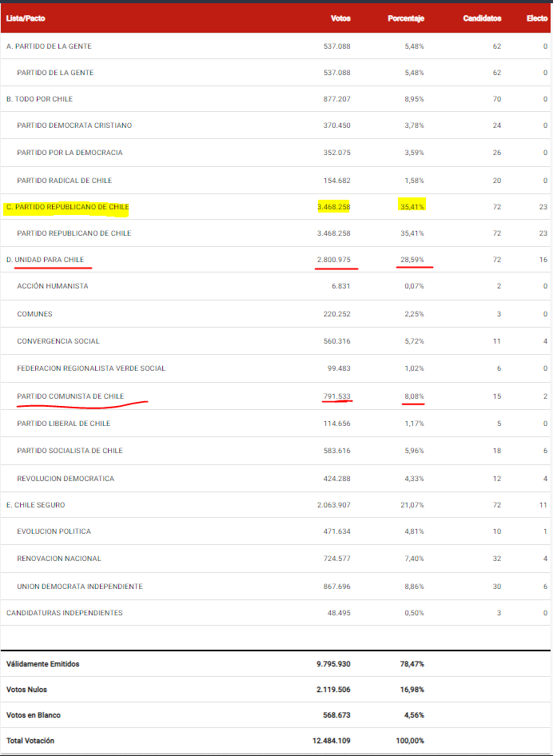Select the 'RENOVACION NACIONAL' party name
This screenshot has width=553, height=756.
tap(59, 559)
